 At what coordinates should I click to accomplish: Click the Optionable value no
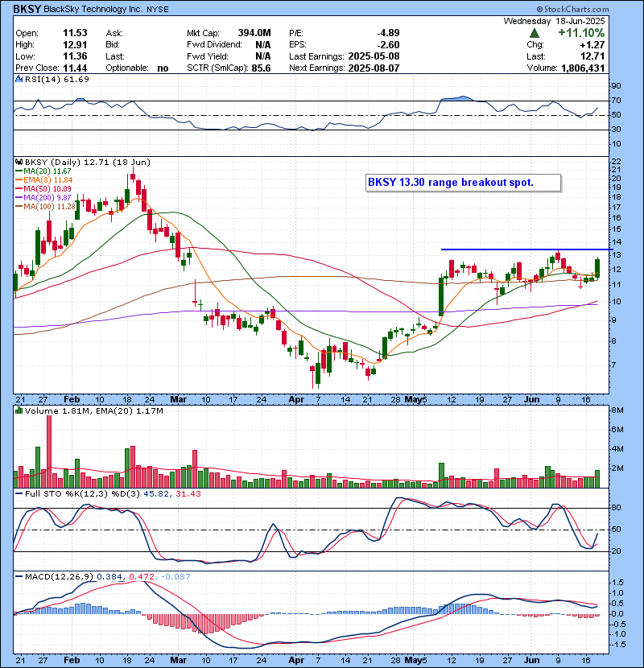coord(163,68)
